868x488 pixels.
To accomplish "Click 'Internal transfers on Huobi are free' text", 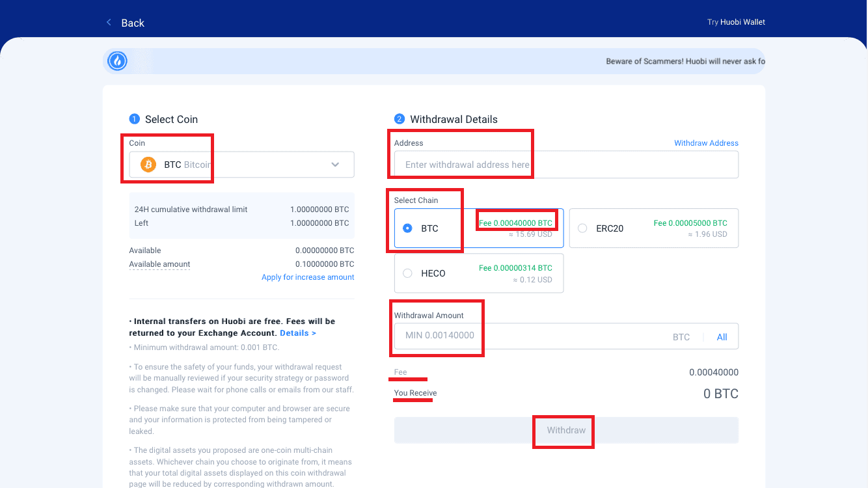I will coord(216,321).
